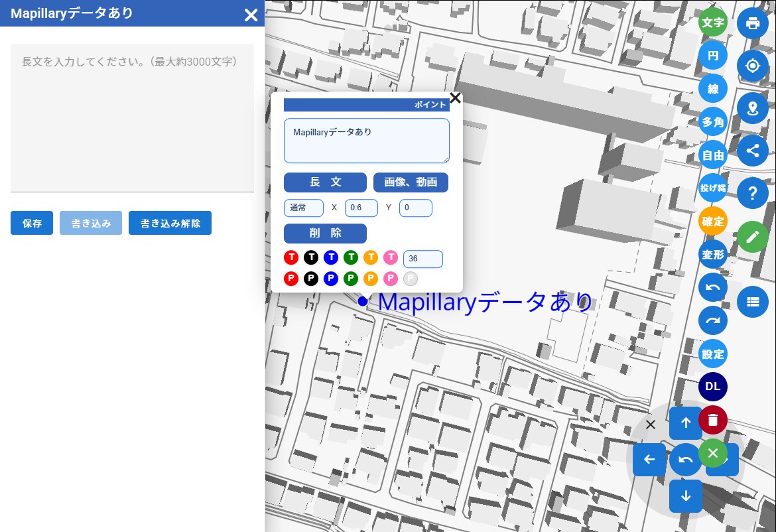Choose the green T text color swatch
Image resolution: width=776 pixels, height=532 pixels.
351,257
